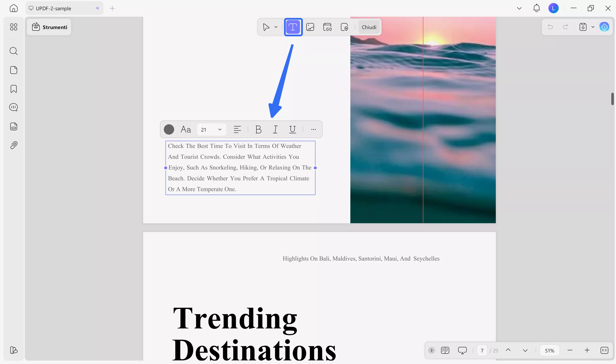Open the comments panel in the sidebar

pyautogui.click(x=13, y=107)
